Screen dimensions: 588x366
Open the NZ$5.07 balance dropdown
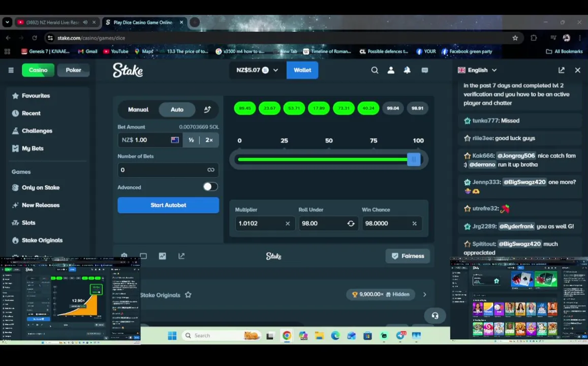[x=257, y=70]
